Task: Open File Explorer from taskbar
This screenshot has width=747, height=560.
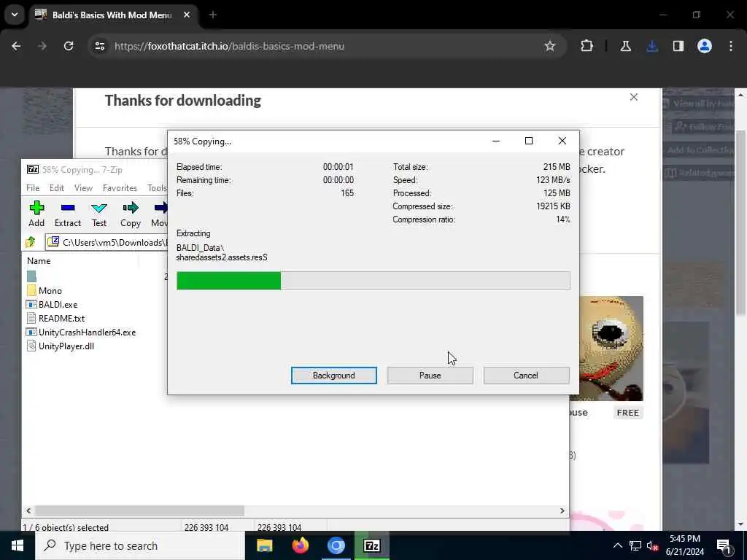Action: [264, 545]
